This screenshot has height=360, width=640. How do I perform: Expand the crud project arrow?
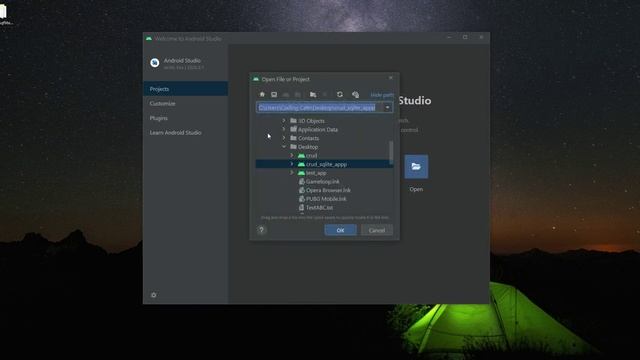[292, 156]
